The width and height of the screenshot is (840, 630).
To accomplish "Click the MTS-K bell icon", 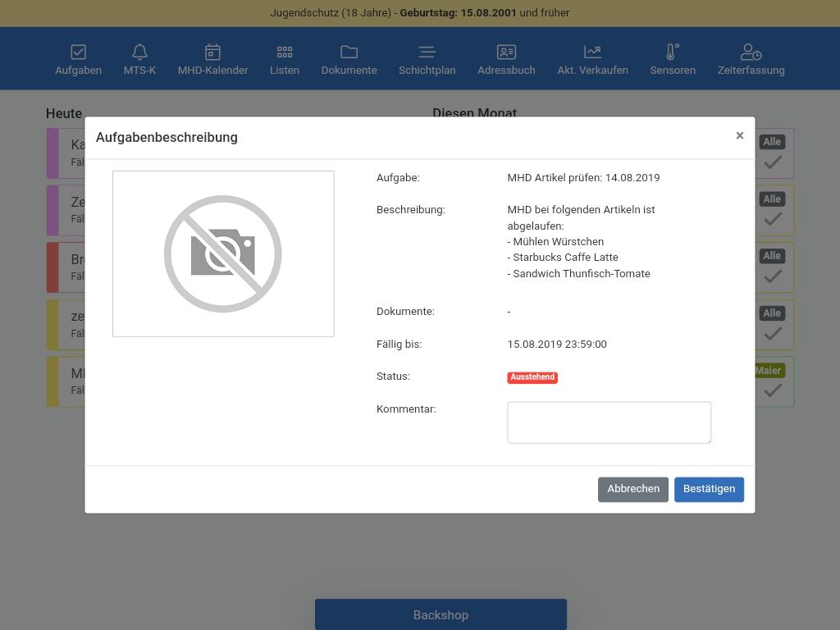I will tap(139, 52).
